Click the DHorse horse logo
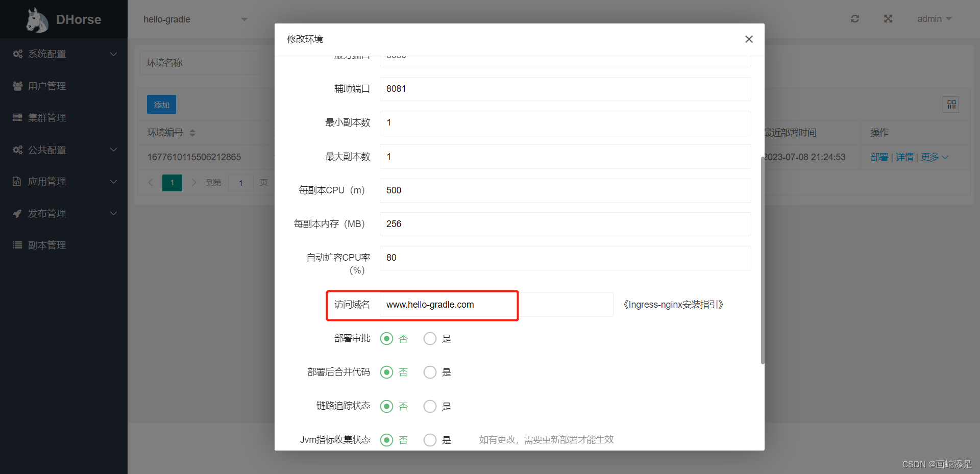The image size is (980, 474). coord(37,20)
